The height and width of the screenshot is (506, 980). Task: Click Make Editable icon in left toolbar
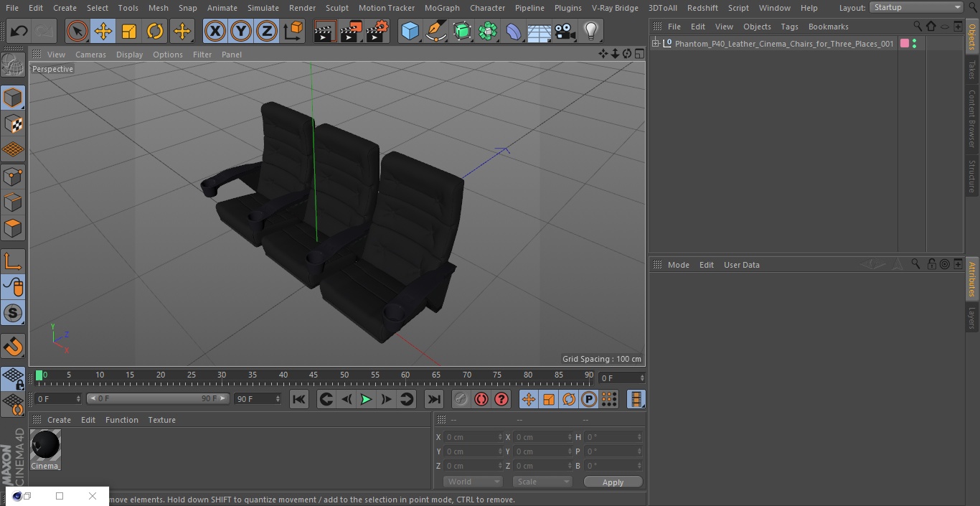pyautogui.click(x=13, y=65)
